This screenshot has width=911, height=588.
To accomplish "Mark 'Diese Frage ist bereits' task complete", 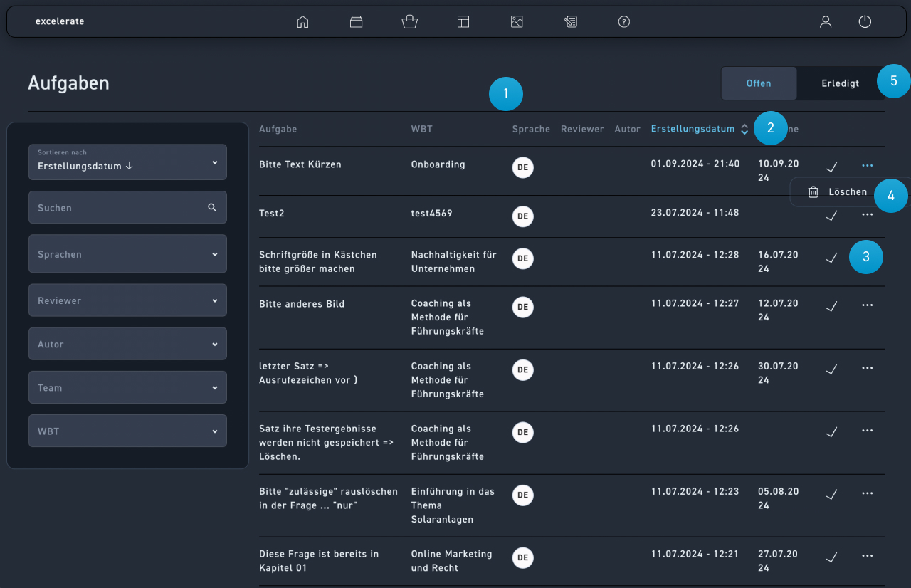I will 831,556.
